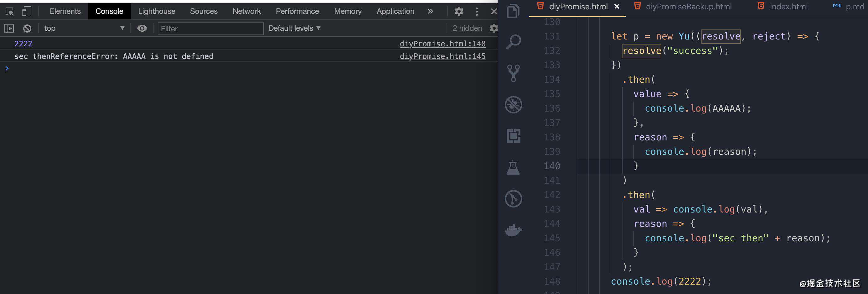
Task: Click the 2222 console output
Action: [23, 44]
